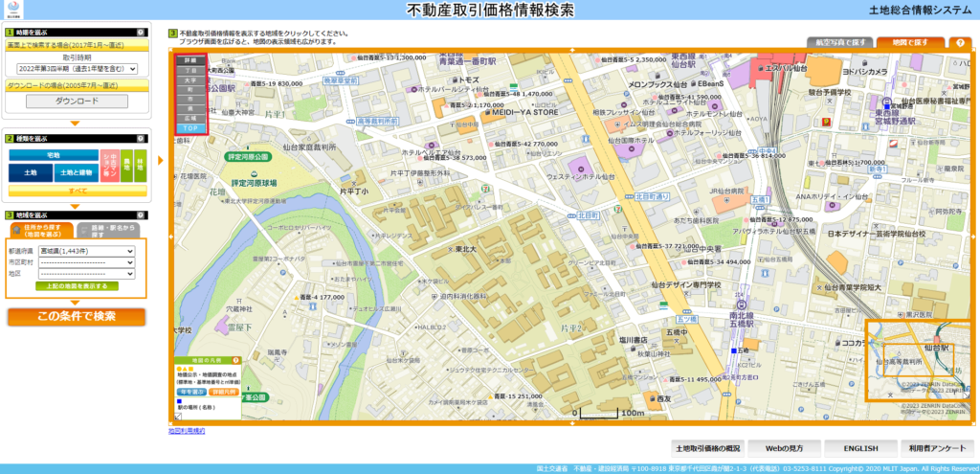Click the 南北線 五橋駅 subway station icon

(742, 305)
